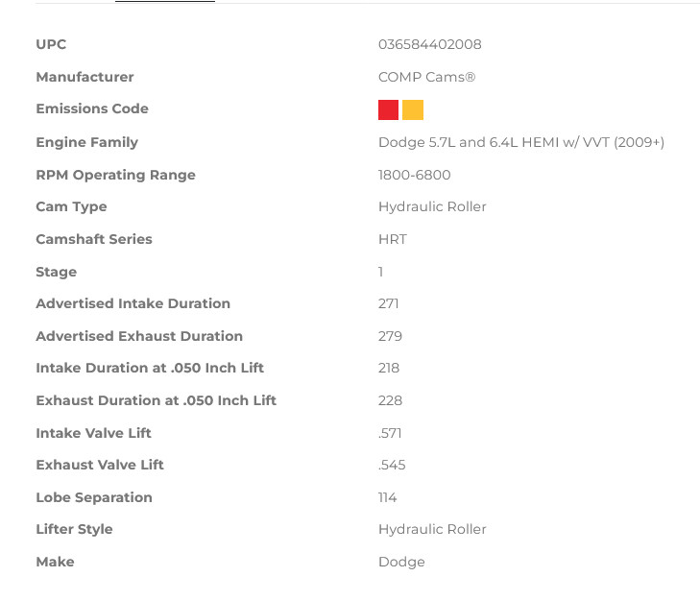Image resolution: width=700 pixels, height=601 pixels.
Task: Click the Stage label
Action: [x=57, y=272]
